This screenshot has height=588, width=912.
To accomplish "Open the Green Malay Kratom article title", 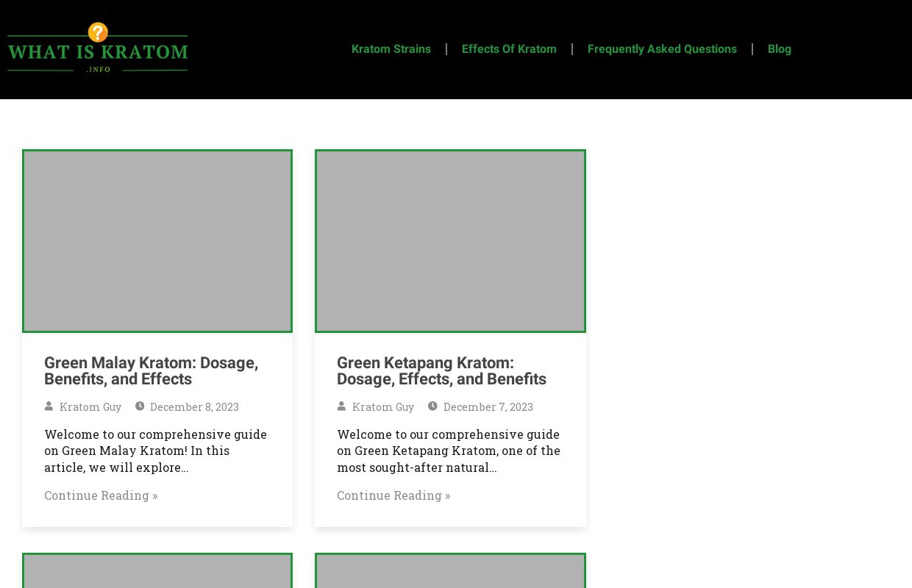I will click(151, 370).
